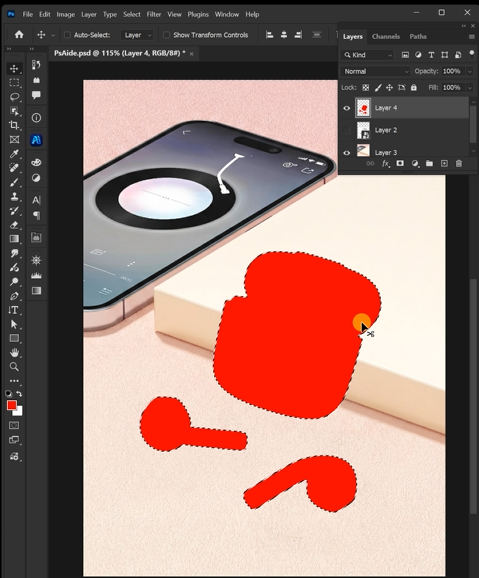Hide Layer 3 visibility eye
The image size is (479, 578).
click(347, 153)
